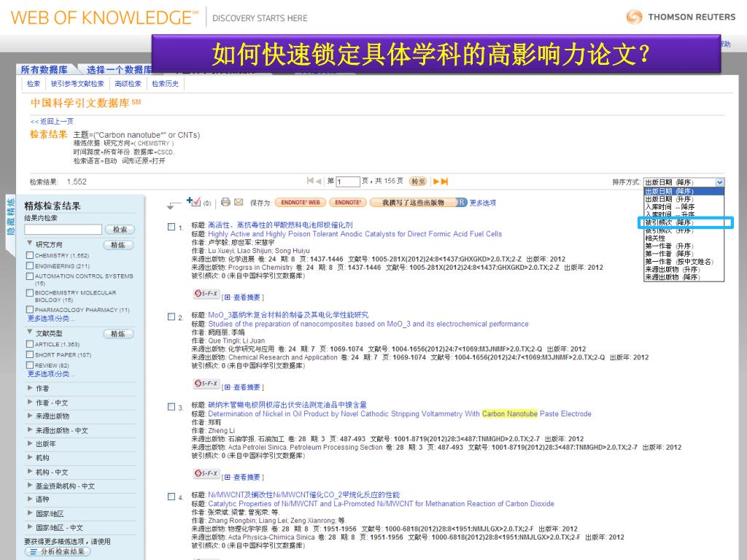The image size is (747, 560).
Task: Tick the checkbox for result 4
Action: (171, 497)
